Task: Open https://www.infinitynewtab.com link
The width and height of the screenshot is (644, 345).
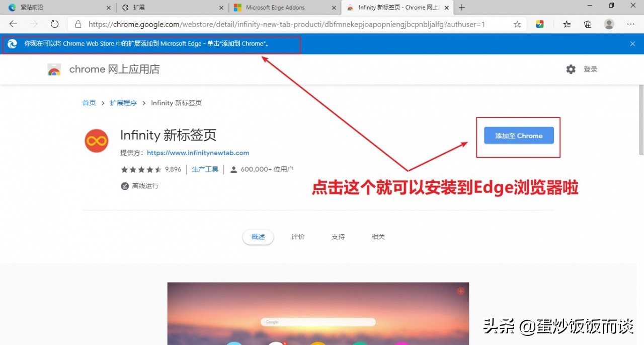Action: click(198, 153)
